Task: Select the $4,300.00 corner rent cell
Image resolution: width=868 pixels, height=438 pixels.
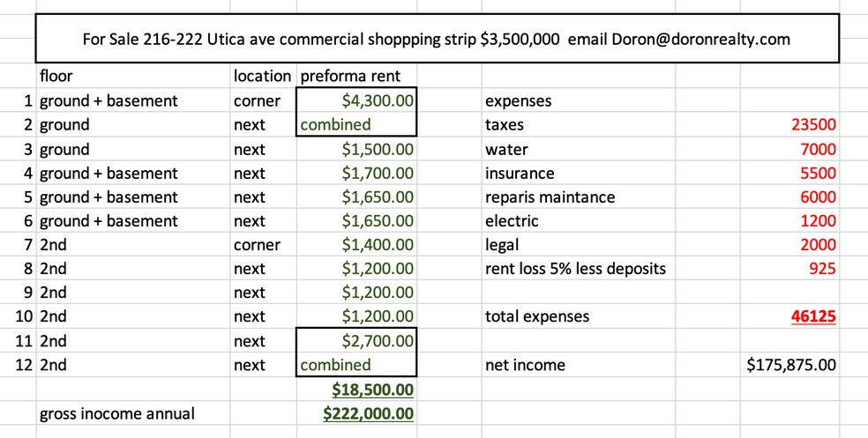Action: 357,101
